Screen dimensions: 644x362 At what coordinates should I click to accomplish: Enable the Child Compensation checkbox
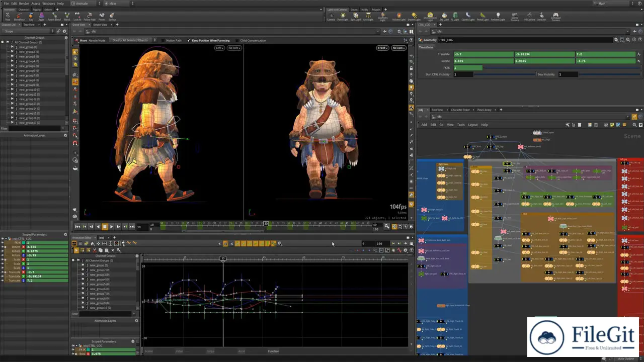point(237,40)
